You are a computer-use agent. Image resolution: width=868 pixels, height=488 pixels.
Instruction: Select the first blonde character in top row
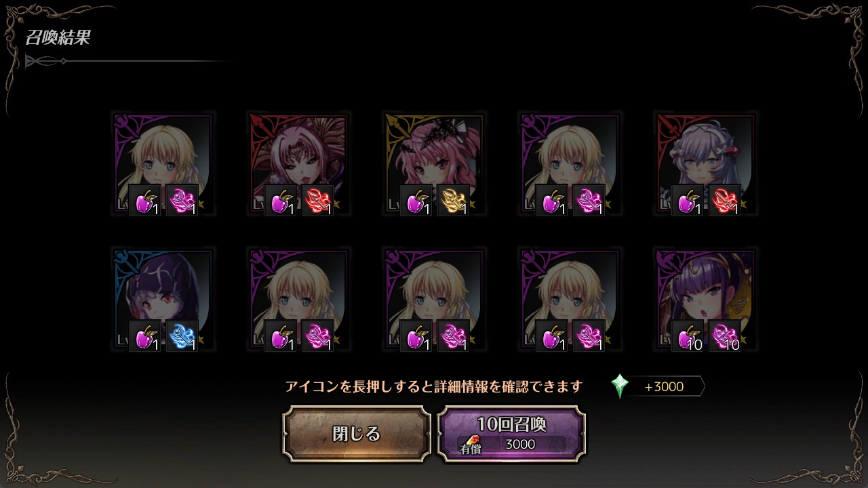[x=163, y=164]
